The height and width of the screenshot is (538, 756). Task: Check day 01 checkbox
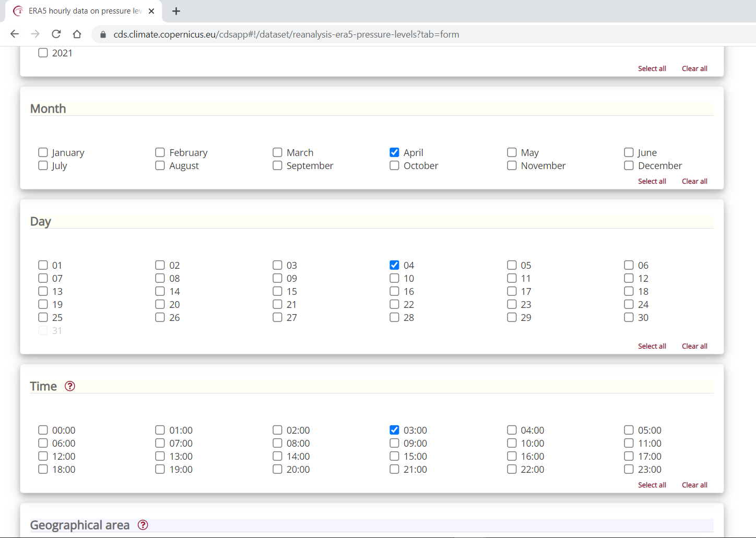(43, 265)
